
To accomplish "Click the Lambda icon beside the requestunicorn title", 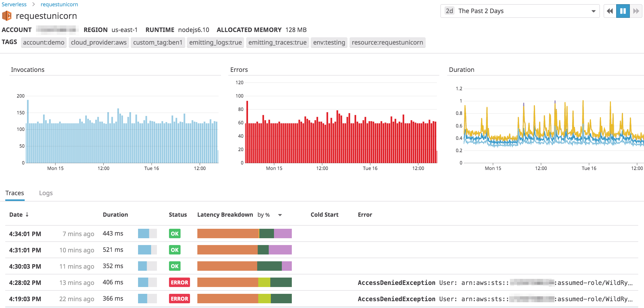I will click(x=7, y=15).
